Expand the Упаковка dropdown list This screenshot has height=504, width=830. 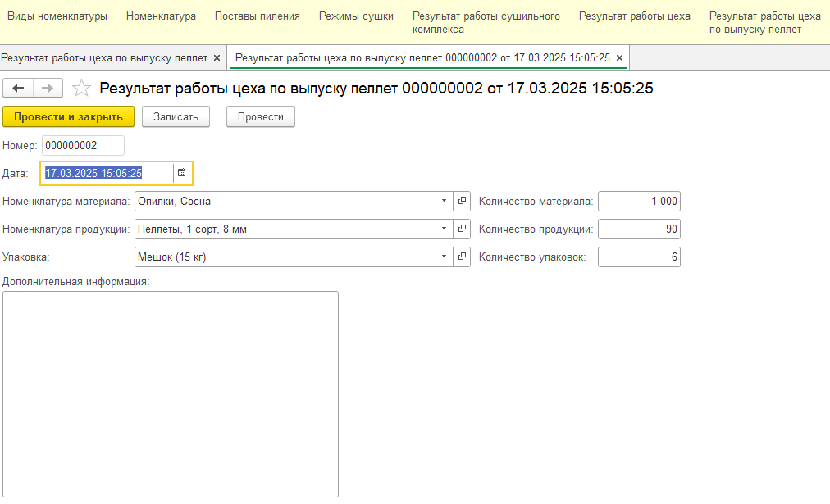(444, 257)
